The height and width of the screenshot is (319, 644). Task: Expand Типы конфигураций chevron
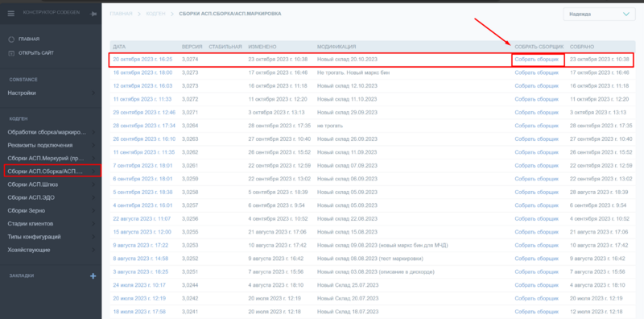tap(93, 237)
